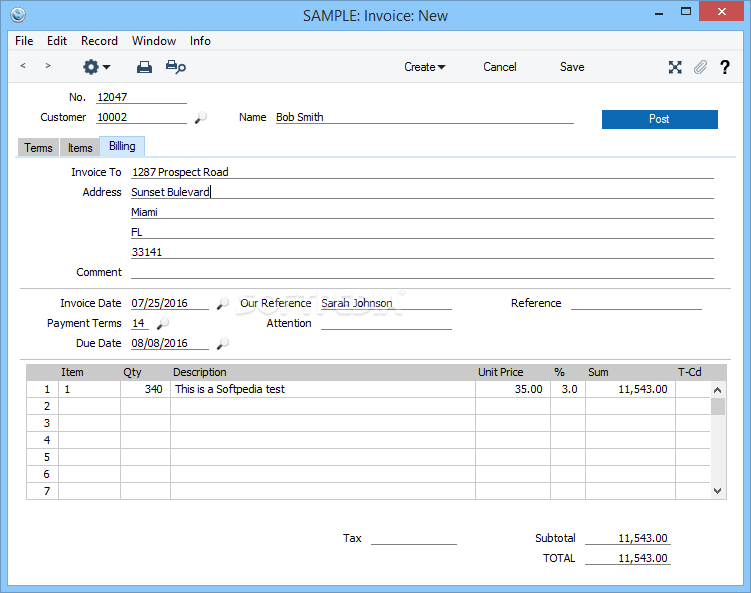
Task: Click the Miami address line
Action: (422, 212)
